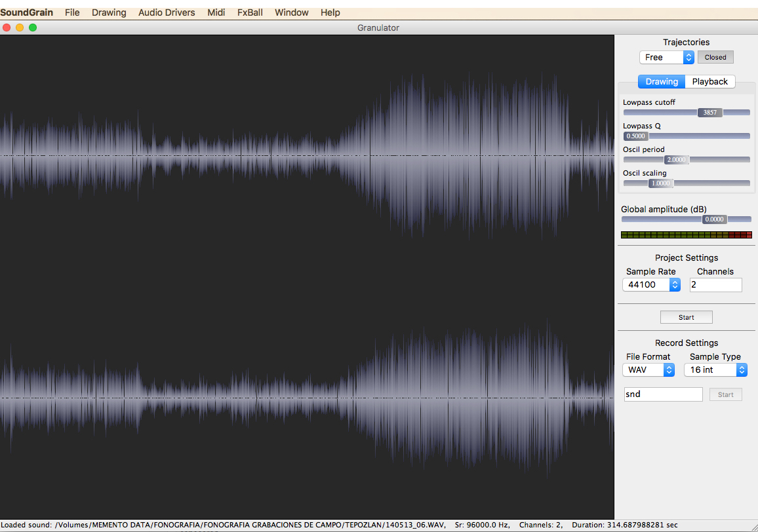Open the Sample Rate dropdown
Screen dimensions: 758x532
tap(651, 284)
